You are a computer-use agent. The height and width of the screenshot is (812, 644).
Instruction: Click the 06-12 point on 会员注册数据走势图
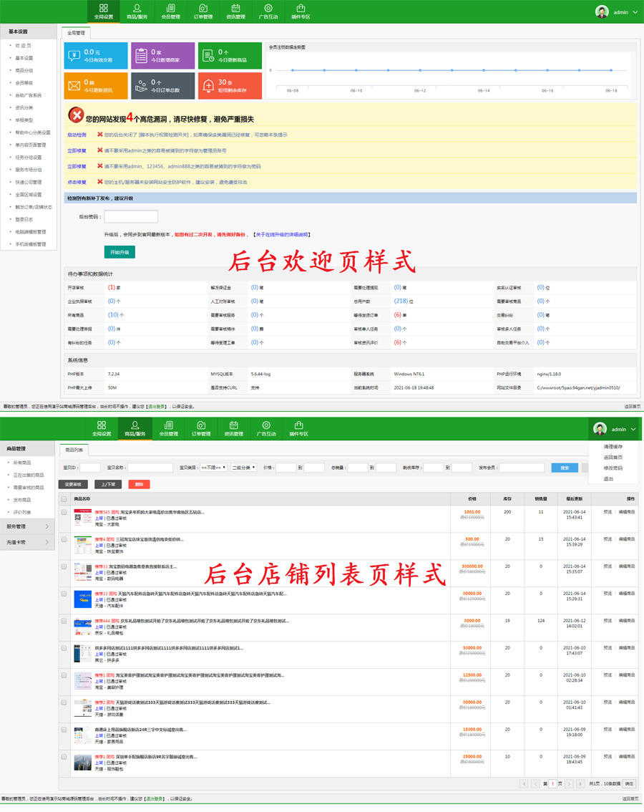420,70
